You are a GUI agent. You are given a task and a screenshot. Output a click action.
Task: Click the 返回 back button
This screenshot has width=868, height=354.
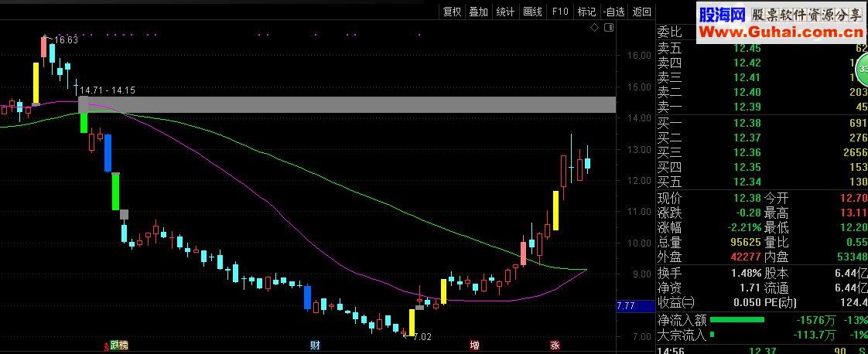pos(641,12)
